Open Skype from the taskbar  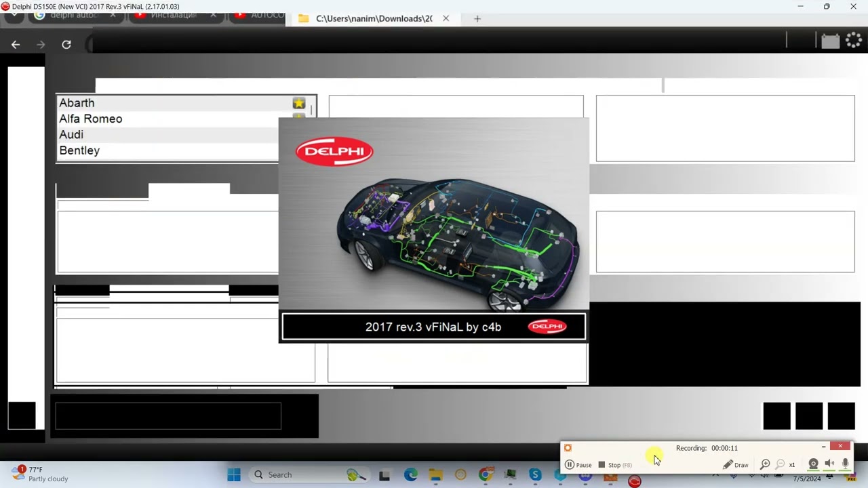click(x=535, y=475)
